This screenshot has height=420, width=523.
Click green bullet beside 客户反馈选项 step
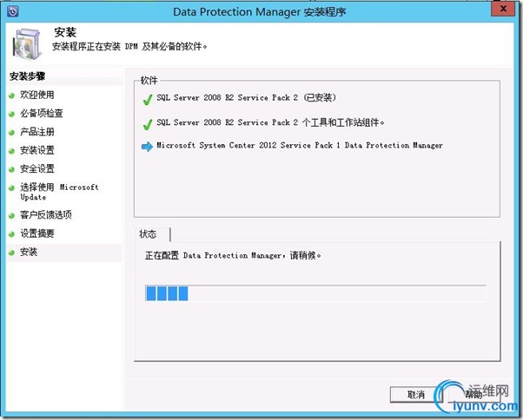pos(11,216)
